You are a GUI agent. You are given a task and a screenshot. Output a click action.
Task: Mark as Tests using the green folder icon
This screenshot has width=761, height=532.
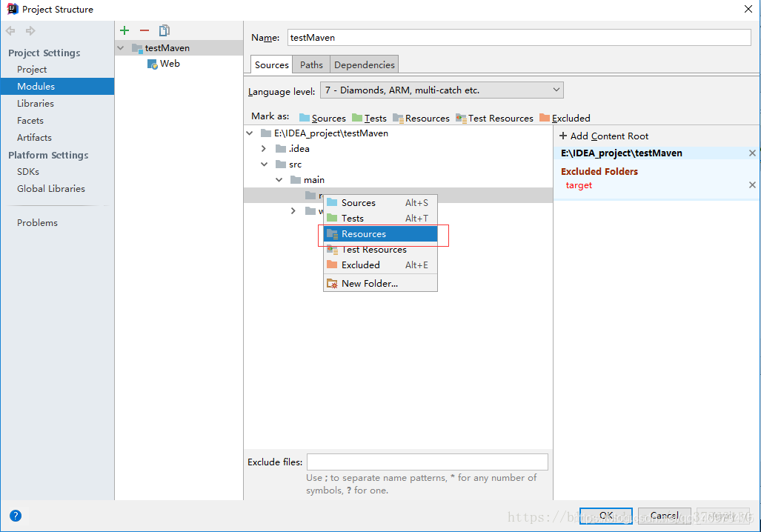coord(357,118)
